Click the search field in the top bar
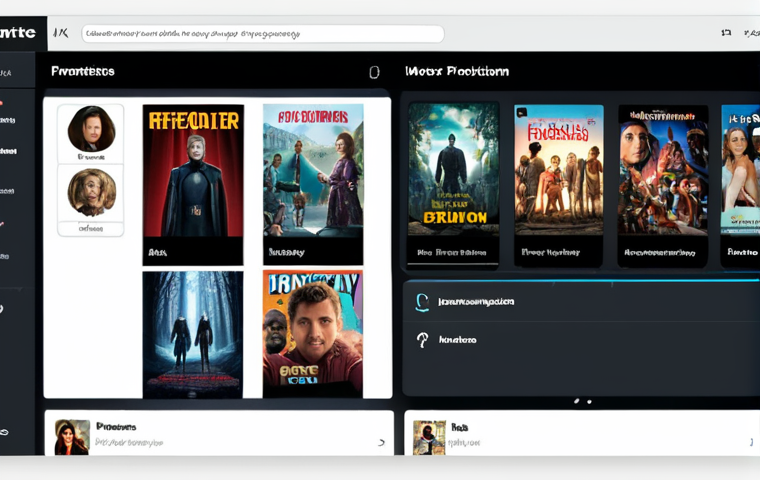The width and height of the screenshot is (760, 480). [263, 34]
